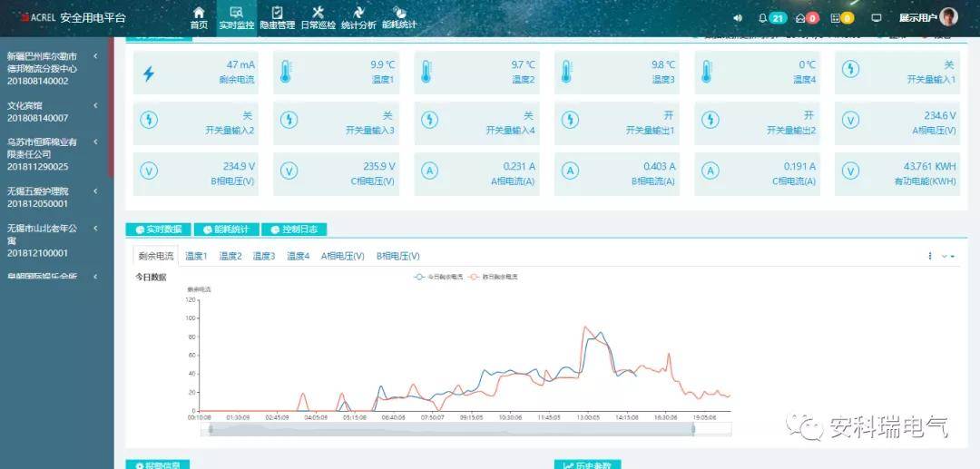Click the sound speaker icon
This screenshot has width=980, height=469.
coord(738,18)
